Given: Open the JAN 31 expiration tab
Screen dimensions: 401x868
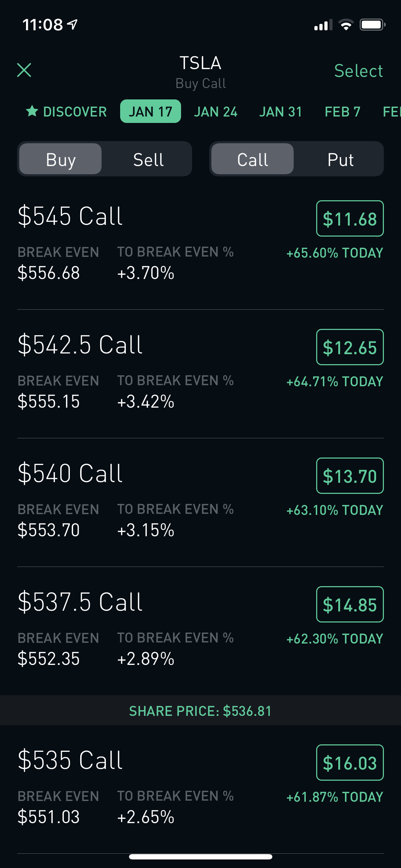Looking at the screenshot, I should coord(281,112).
